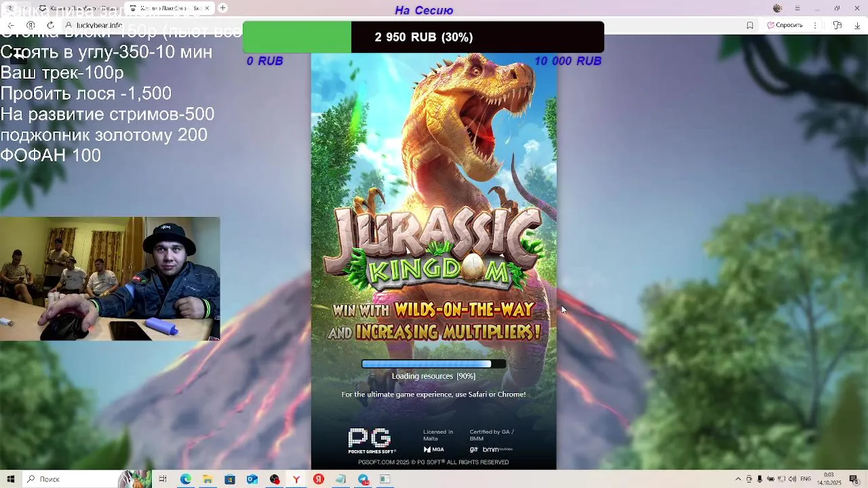This screenshot has width=868, height=488.
Task: Click the streamer webcam thumbnail
Action: pos(110,279)
